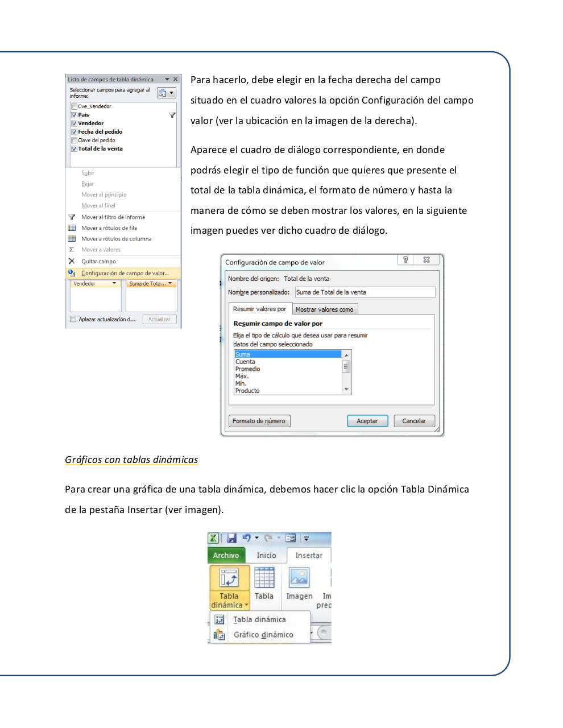Click the Formato de número button
The height and width of the screenshot is (728, 563).
tap(259, 420)
